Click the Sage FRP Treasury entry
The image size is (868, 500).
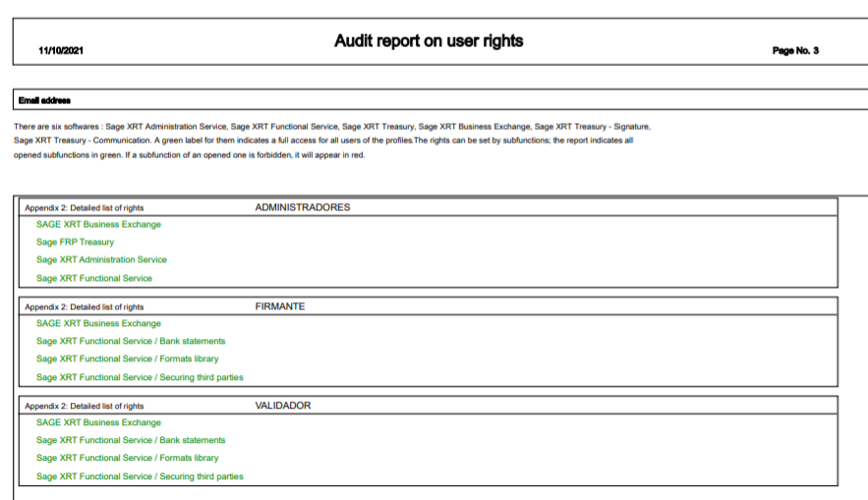click(75, 243)
